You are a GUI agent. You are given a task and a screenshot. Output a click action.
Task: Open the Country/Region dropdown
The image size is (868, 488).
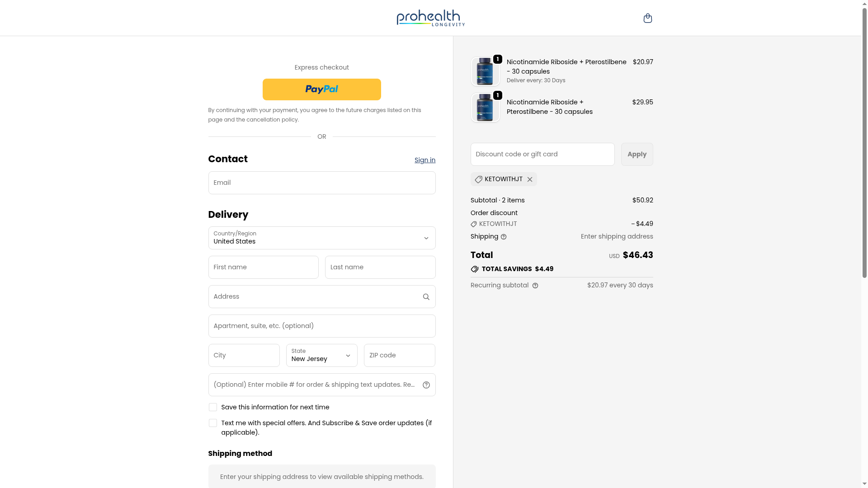tap(321, 238)
